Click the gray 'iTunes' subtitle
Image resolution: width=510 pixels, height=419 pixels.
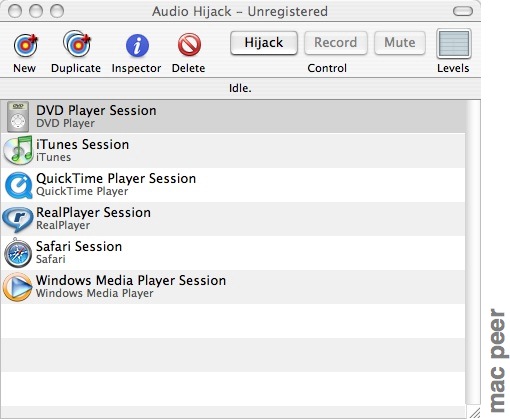tap(53, 157)
